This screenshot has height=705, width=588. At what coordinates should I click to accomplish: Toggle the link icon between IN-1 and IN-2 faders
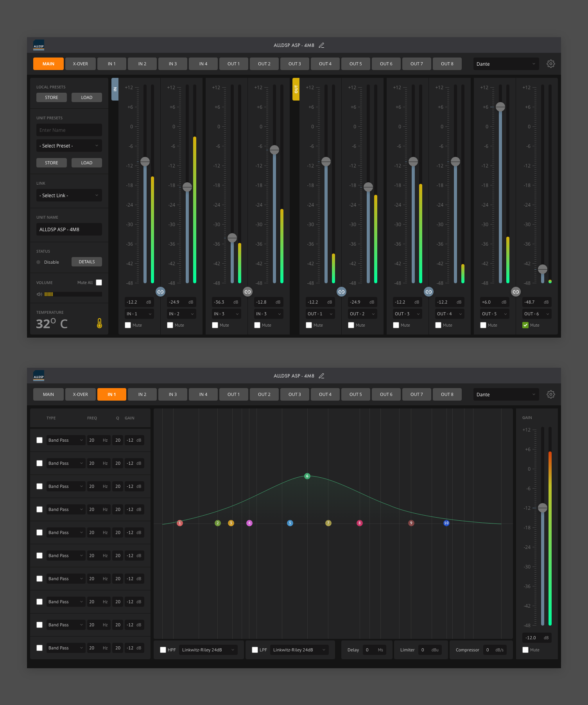[x=160, y=291]
